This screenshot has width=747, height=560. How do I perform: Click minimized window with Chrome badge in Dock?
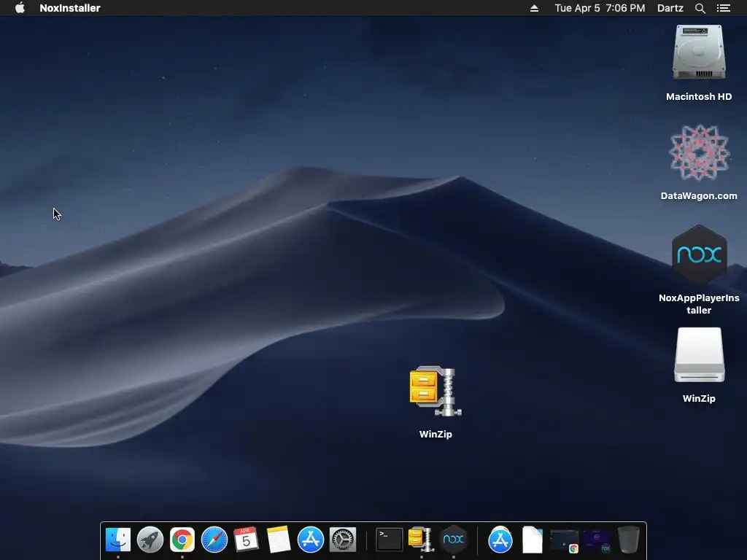565,541
